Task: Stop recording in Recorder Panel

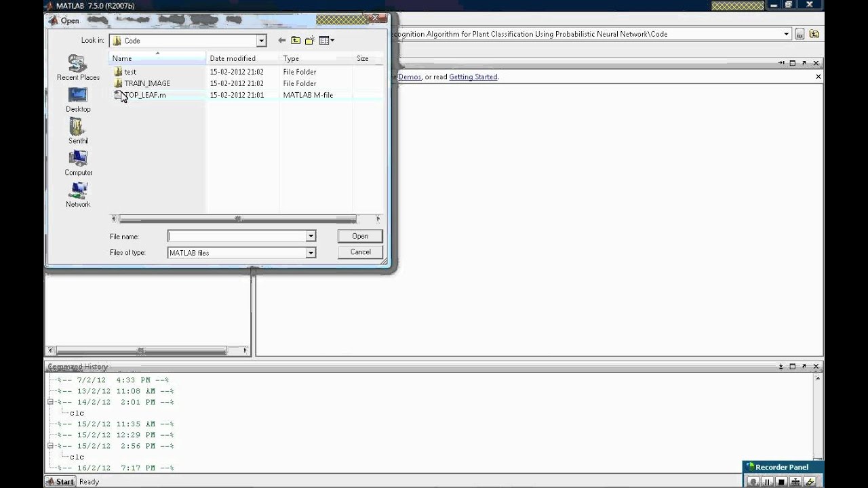Action: click(781, 482)
